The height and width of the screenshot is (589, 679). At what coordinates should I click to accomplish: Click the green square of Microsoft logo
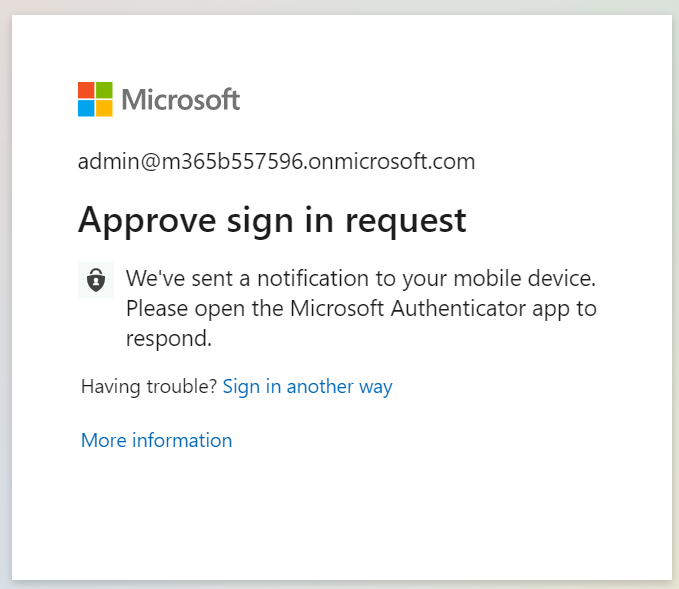[x=104, y=90]
